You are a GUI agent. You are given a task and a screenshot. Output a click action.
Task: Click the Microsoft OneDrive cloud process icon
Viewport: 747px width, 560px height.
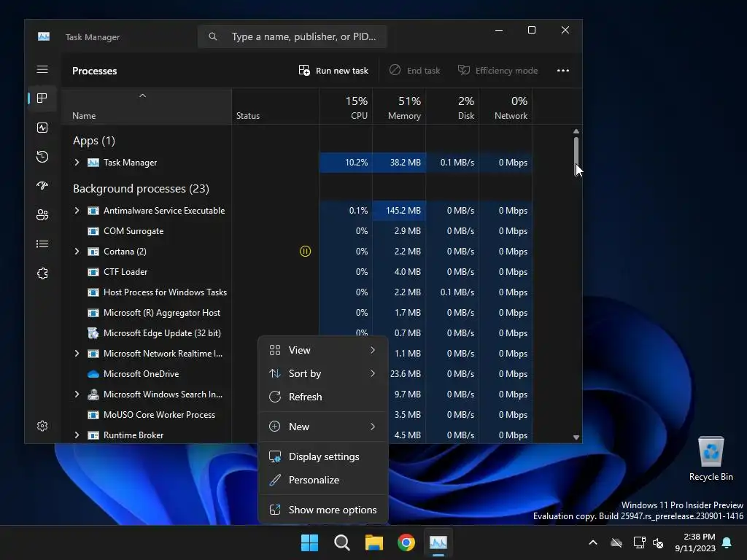[x=93, y=374]
